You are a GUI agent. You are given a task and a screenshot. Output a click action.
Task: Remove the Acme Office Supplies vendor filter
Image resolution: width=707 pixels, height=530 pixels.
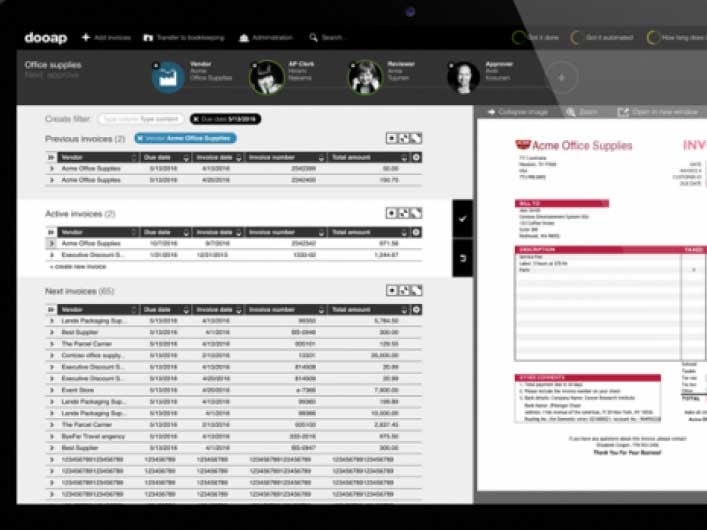pos(139,138)
